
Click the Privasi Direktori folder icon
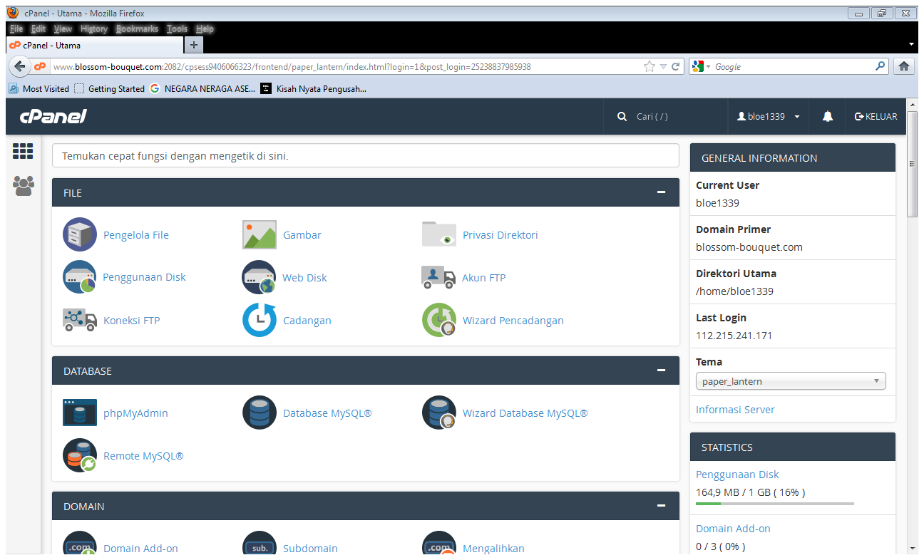(x=439, y=234)
